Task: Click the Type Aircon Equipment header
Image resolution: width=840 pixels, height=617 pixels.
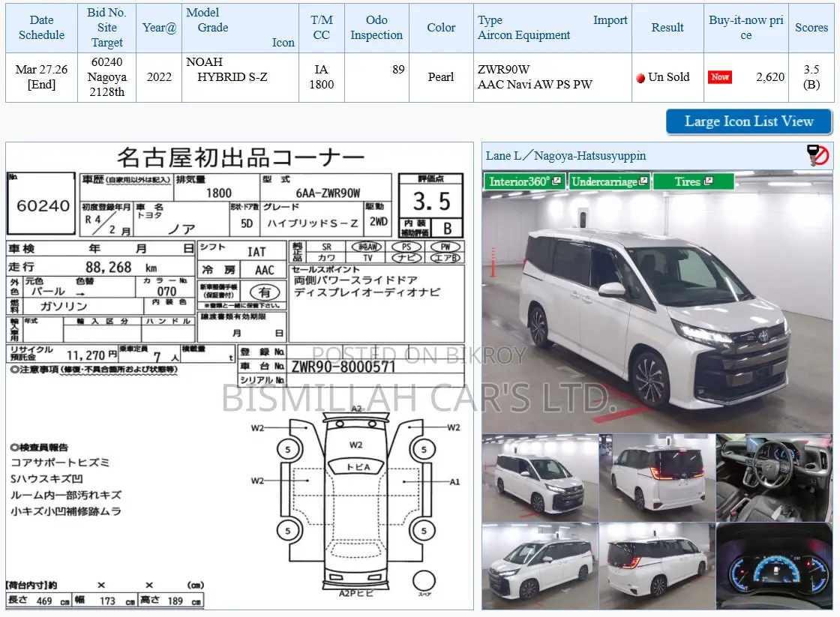Action: [x=552, y=27]
